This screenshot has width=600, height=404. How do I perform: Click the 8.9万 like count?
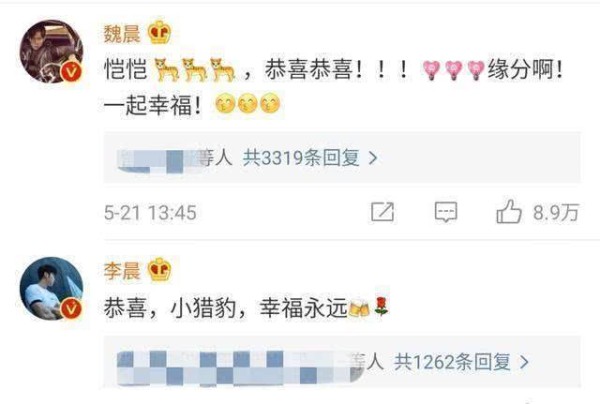[x=556, y=212]
